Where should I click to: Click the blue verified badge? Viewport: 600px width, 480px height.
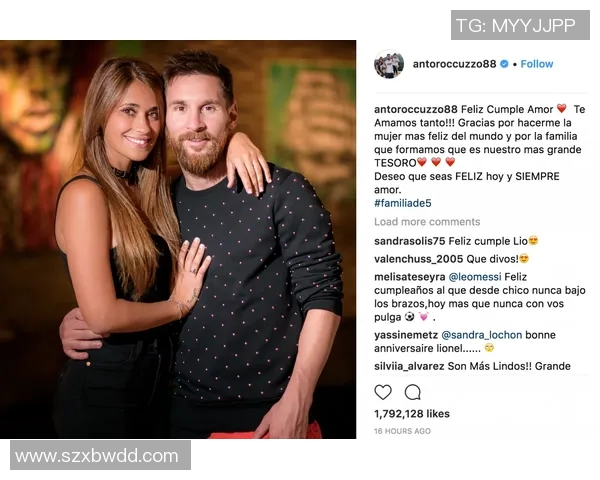[504, 64]
